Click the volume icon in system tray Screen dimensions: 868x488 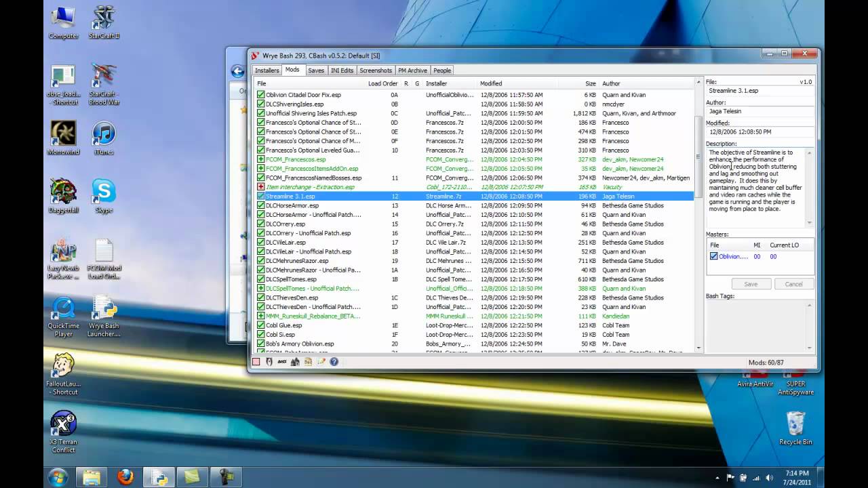pyautogui.click(x=770, y=478)
